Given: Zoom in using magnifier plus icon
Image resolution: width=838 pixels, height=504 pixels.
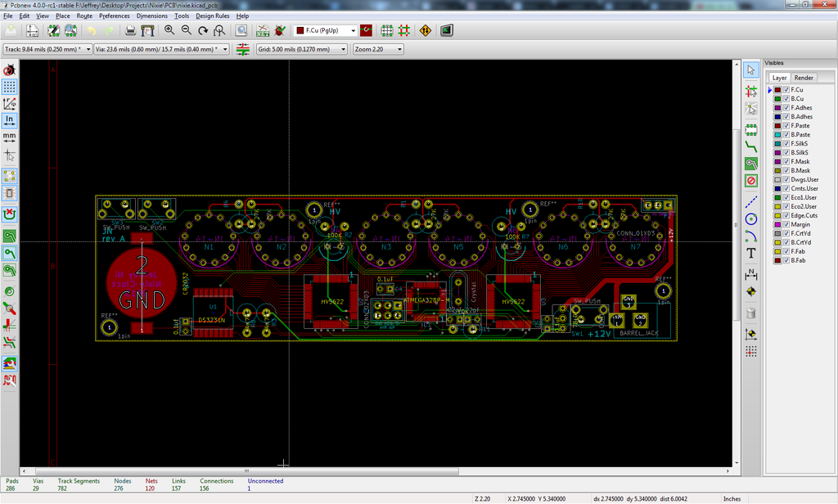Looking at the screenshot, I should click(169, 30).
